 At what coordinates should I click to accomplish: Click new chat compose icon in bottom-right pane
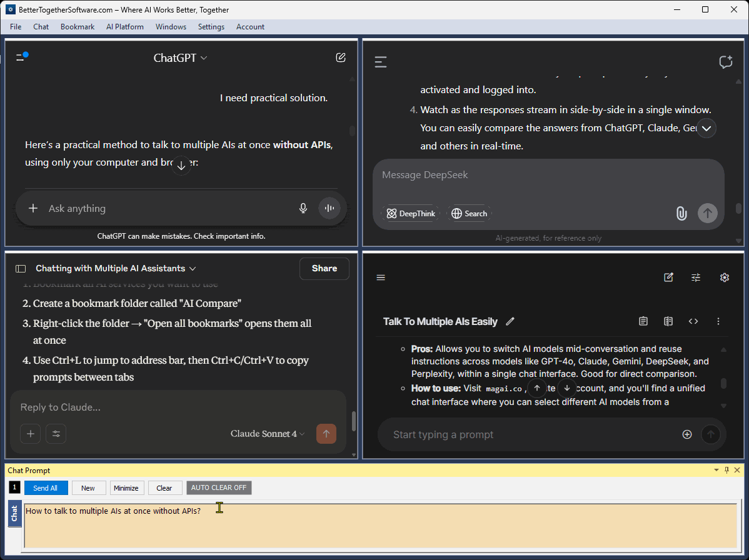click(669, 277)
